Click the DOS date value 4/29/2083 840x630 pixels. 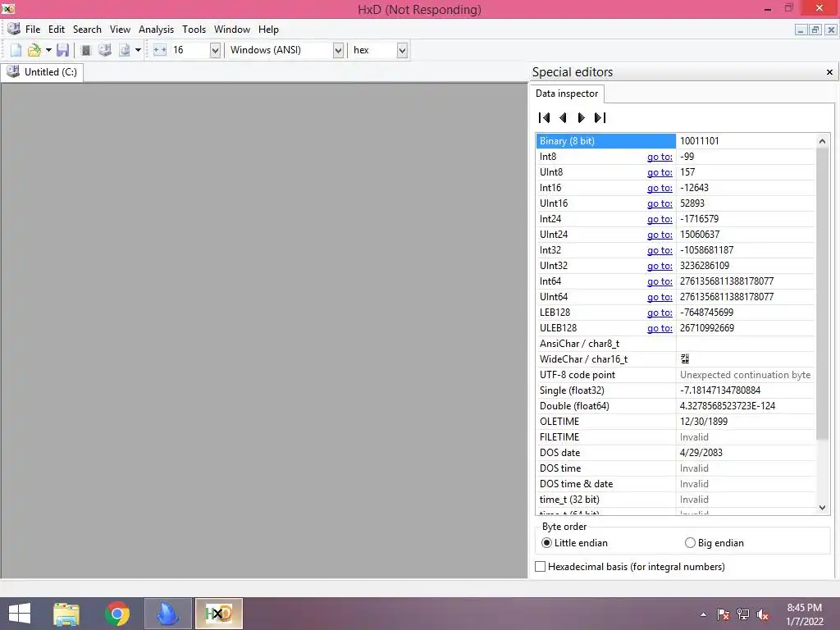tap(701, 453)
